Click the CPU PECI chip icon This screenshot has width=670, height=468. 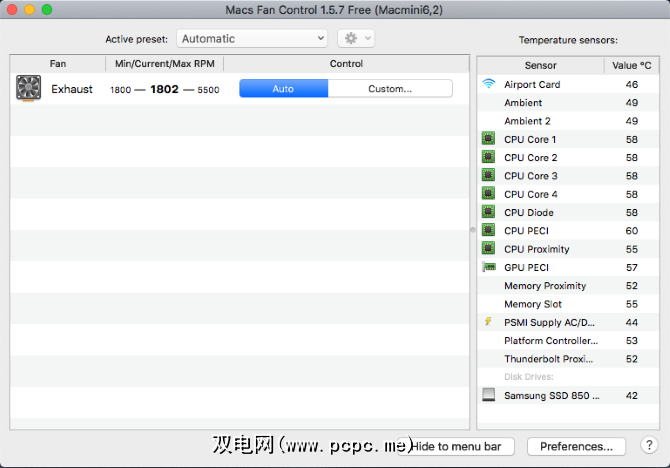click(x=488, y=230)
